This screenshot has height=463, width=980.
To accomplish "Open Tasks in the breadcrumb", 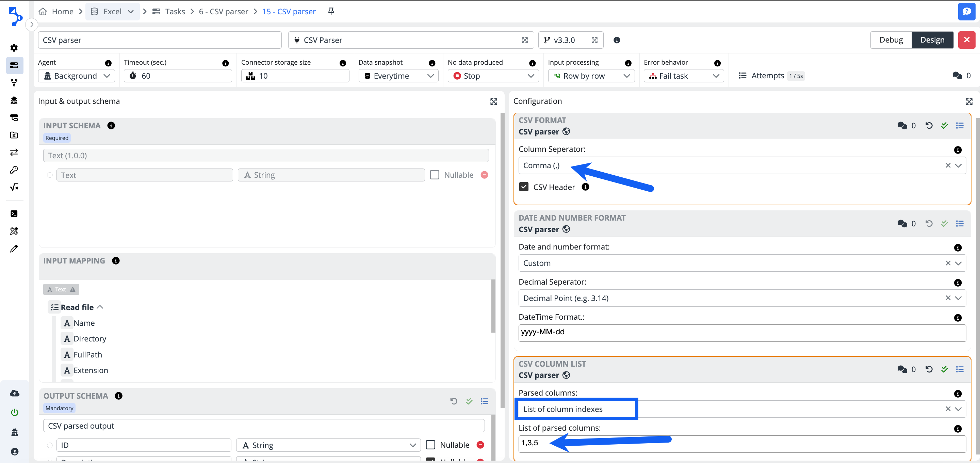I will point(175,12).
